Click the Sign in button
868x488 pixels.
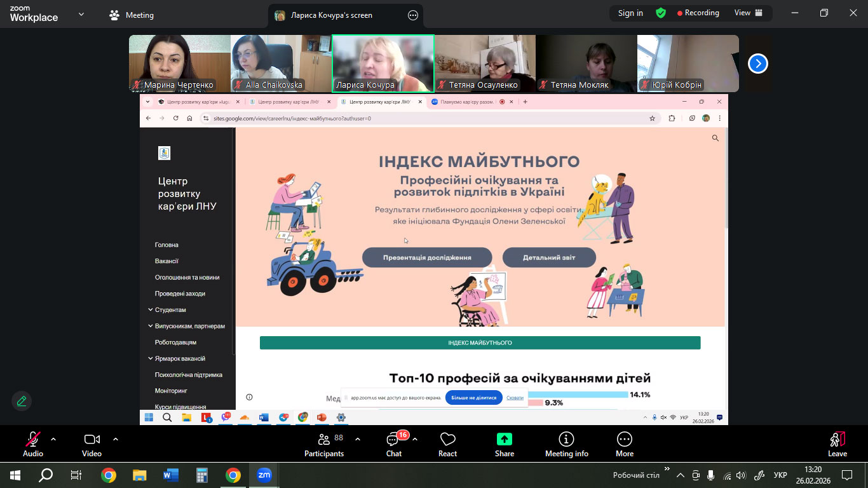630,13
